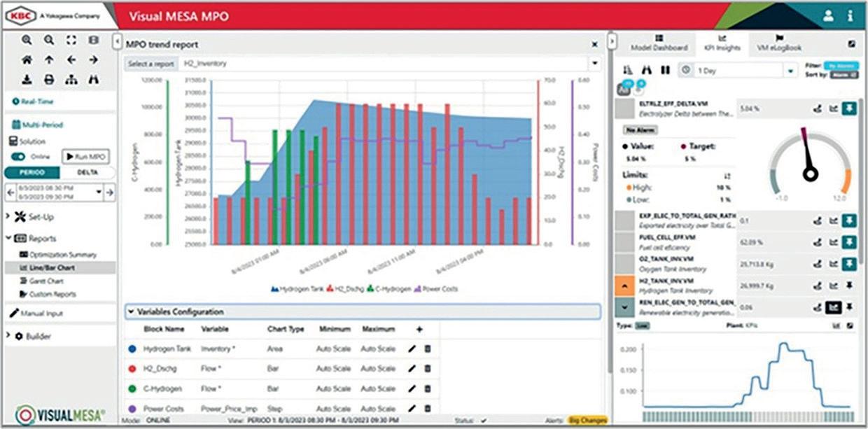Click the up arrow navigation icon
This screenshot has width=868, height=429.
tap(49, 60)
